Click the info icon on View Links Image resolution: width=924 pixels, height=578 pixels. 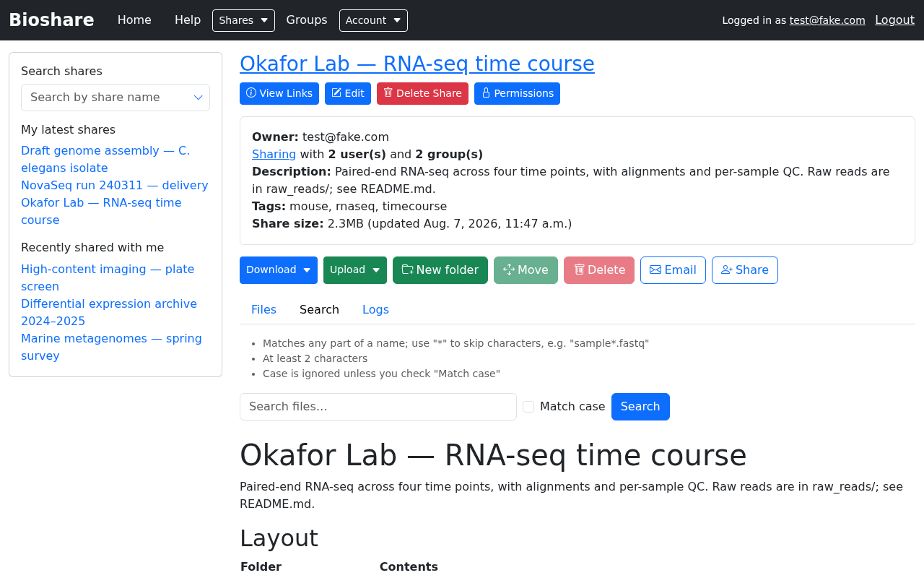click(x=251, y=93)
